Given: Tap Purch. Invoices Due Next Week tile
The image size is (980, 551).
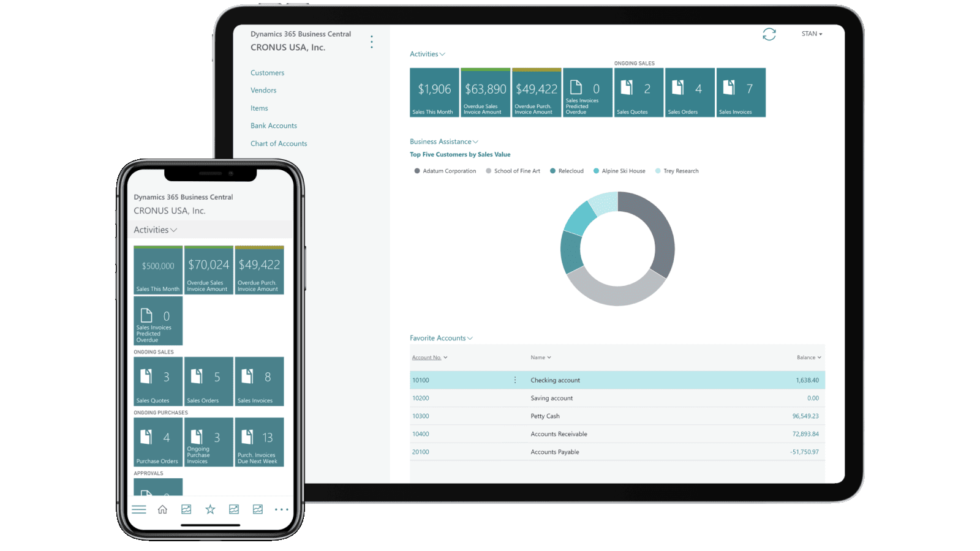Looking at the screenshot, I should click(260, 442).
